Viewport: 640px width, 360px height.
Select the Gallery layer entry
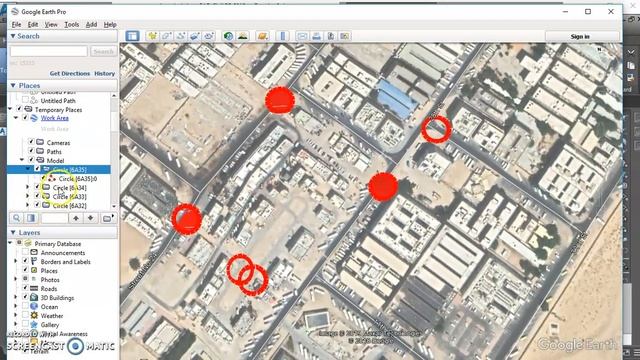(50, 324)
